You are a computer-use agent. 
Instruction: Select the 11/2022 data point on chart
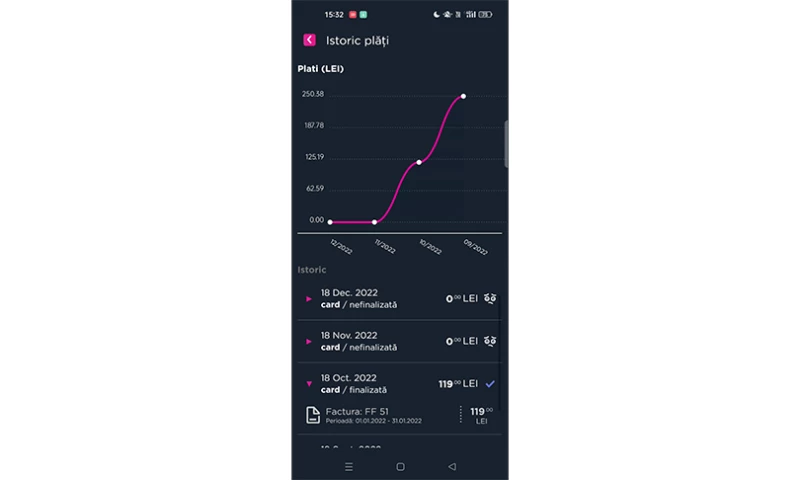[374, 222]
